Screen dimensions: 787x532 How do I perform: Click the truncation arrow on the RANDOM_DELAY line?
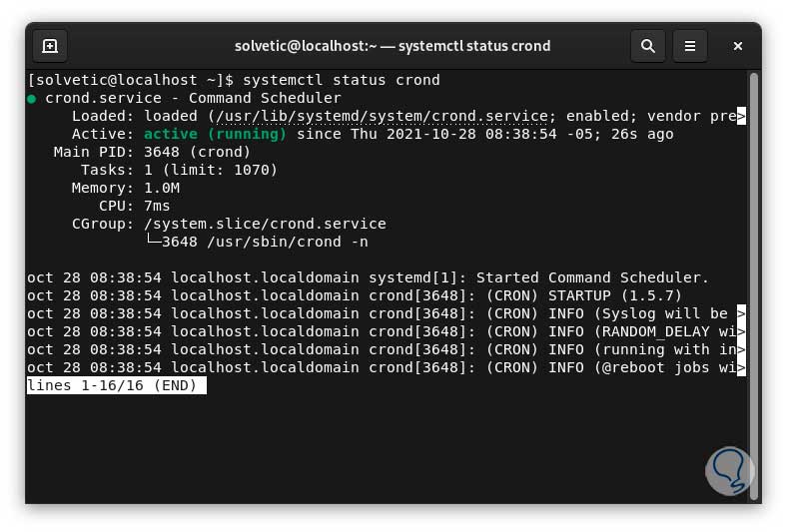[741, 331]
